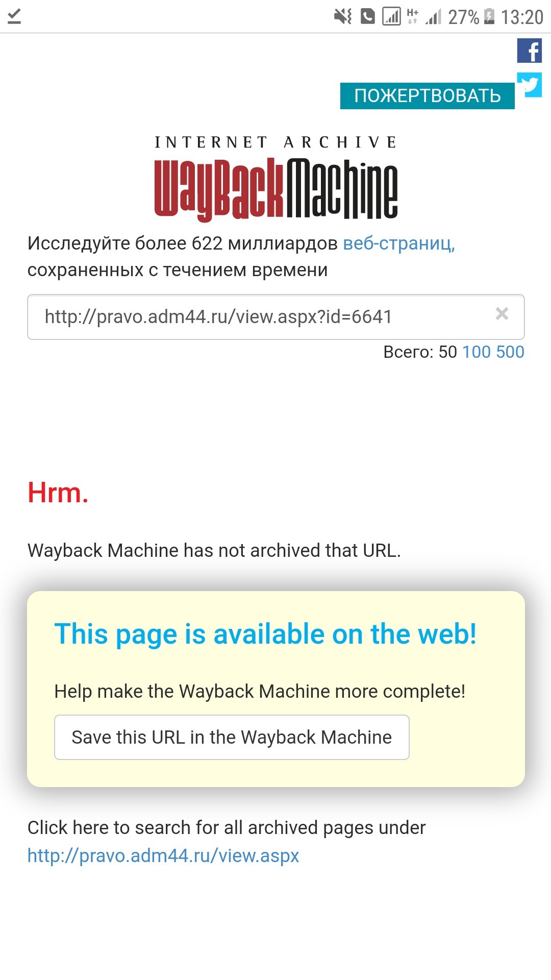Select 500 results count
551x980 pixels.
click(x=510, y=352)
